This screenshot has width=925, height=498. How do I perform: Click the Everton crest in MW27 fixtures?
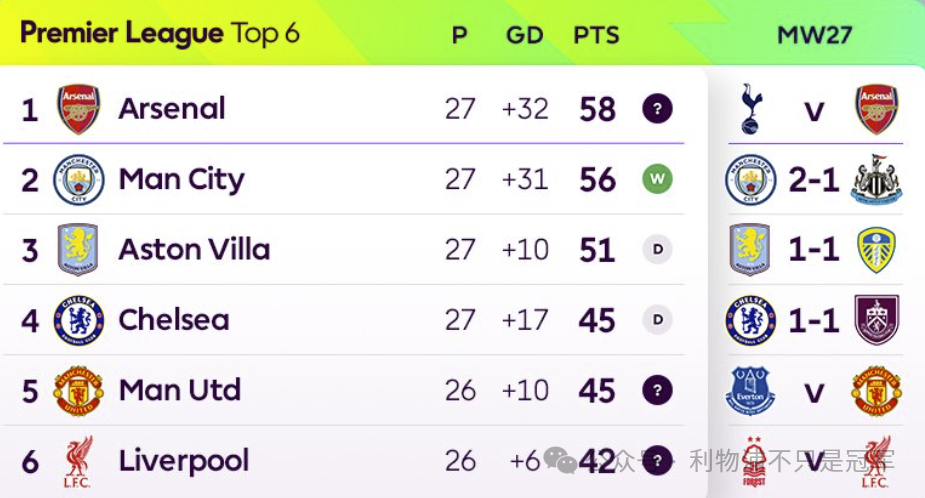coord(750,390)
